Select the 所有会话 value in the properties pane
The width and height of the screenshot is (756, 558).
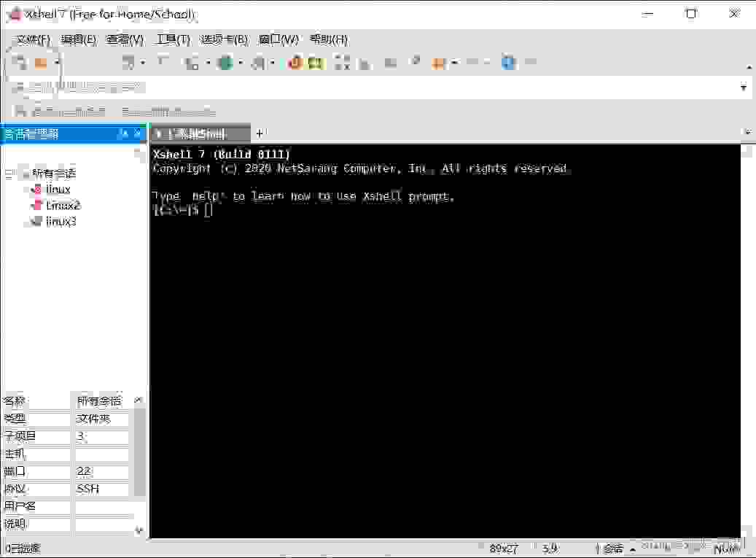click(x=99, y=401)
